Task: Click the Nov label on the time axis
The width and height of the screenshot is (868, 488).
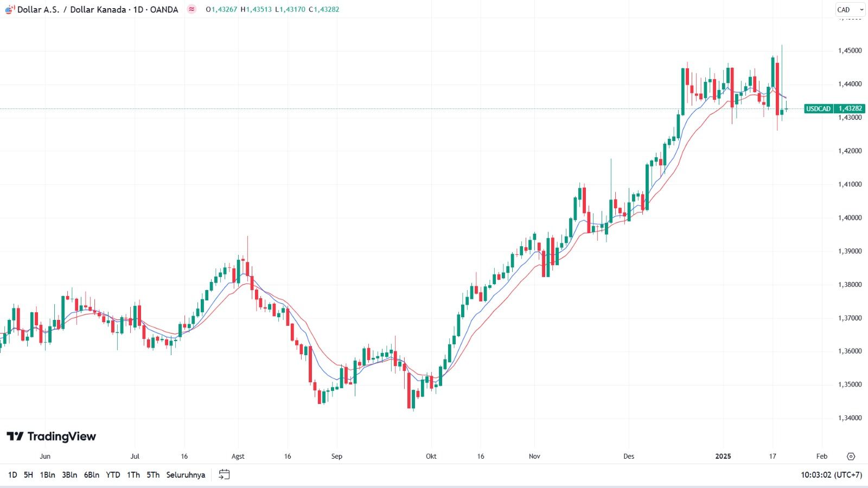Action: pos(534,456)
